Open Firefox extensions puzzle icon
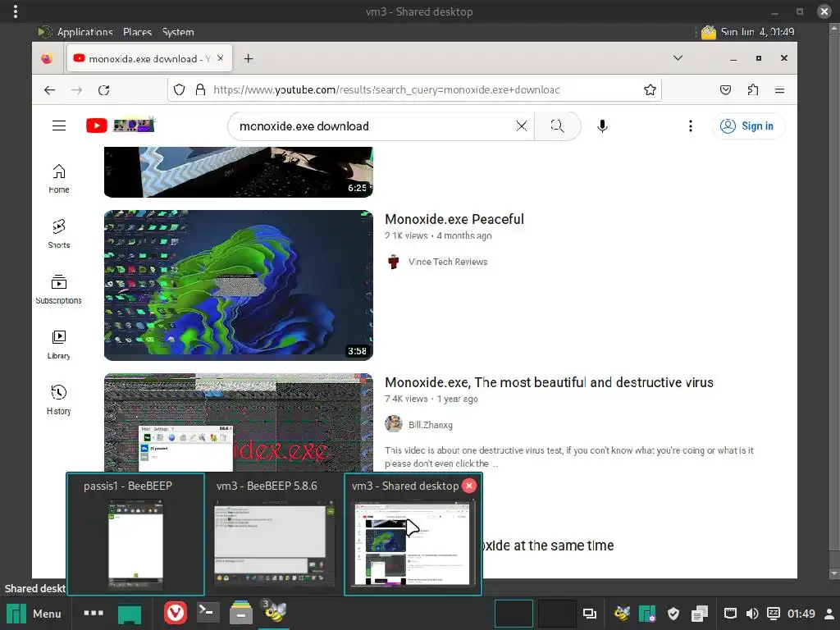The width and height of the screenshot is (840, 630). coord(753,89)
